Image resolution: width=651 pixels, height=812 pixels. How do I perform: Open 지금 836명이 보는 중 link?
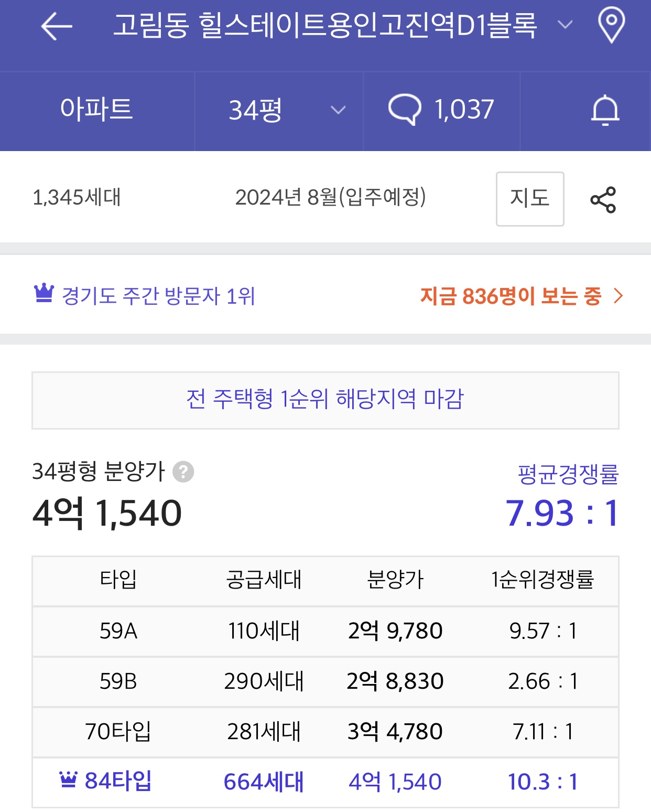pos(511,296)
